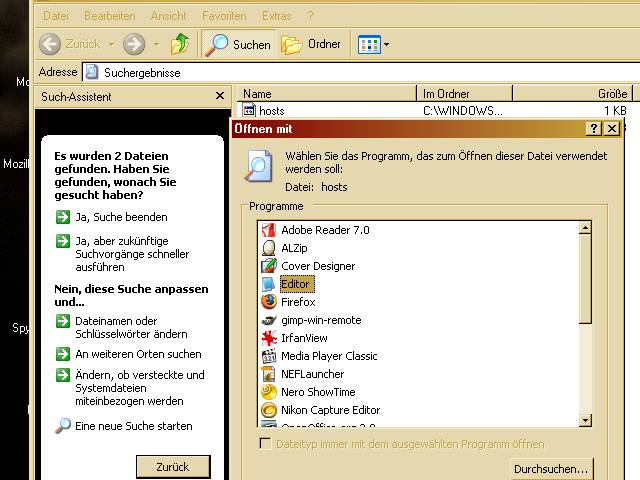This screenshot has height=480, width=640.
Task: Select the Editor notepad icon
Action: tap(269, 284)
